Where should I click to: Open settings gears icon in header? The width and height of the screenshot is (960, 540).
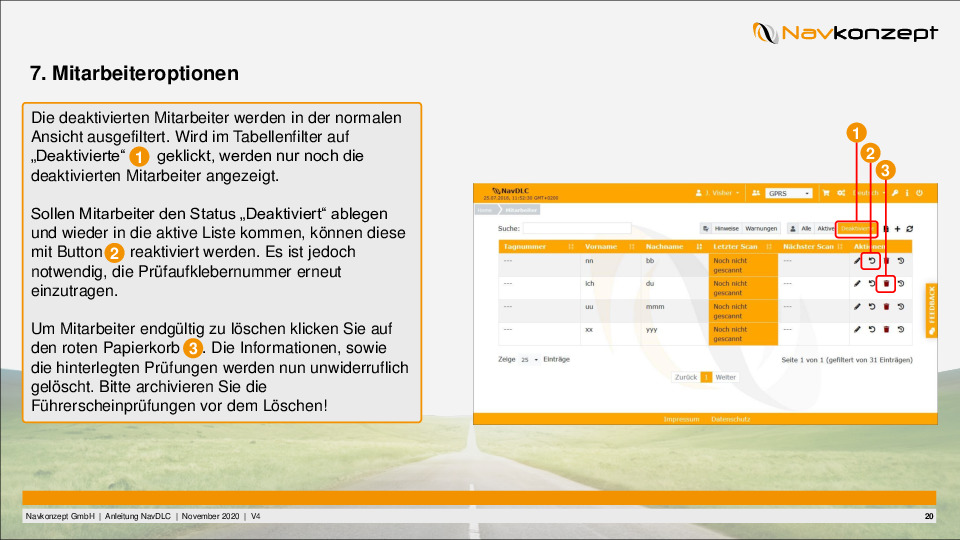coord(841,193)
